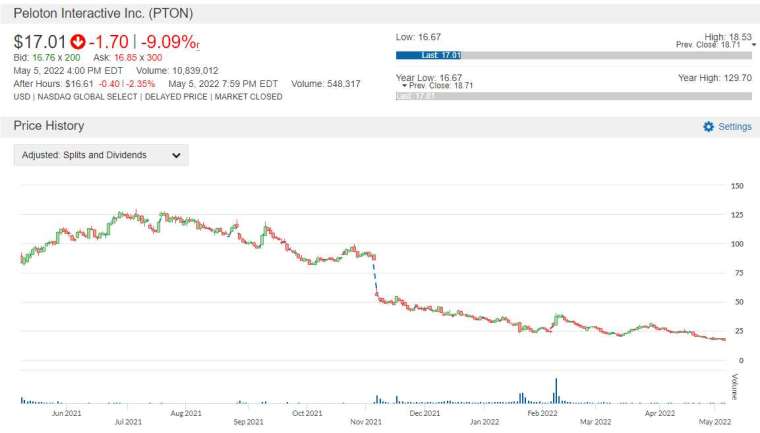Click the After Hours: $16.61 text
Screen dimensions: 760x433
pyautogui.click(x=53, y=84)
